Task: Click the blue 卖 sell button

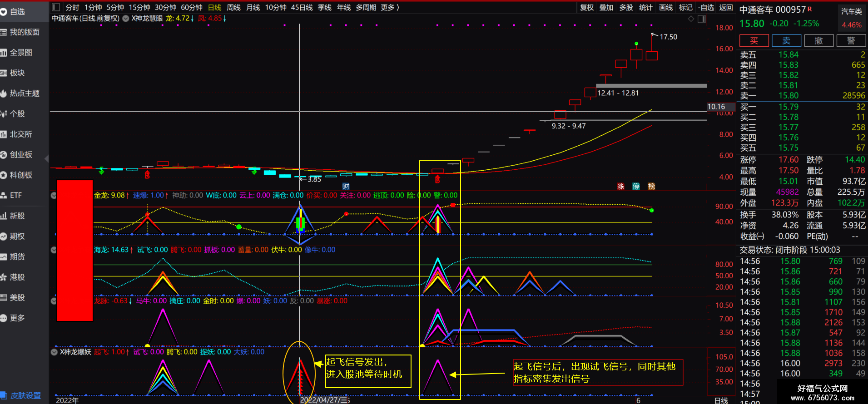Action: 786,41
